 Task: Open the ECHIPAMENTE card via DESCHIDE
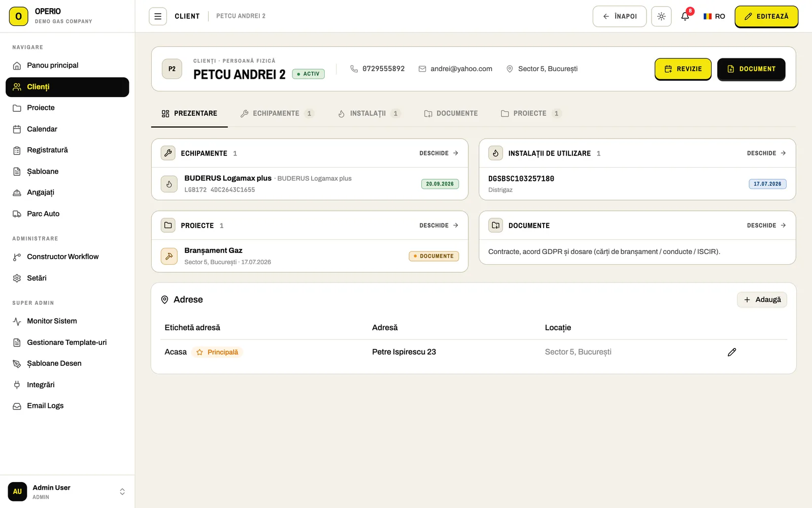439,153
